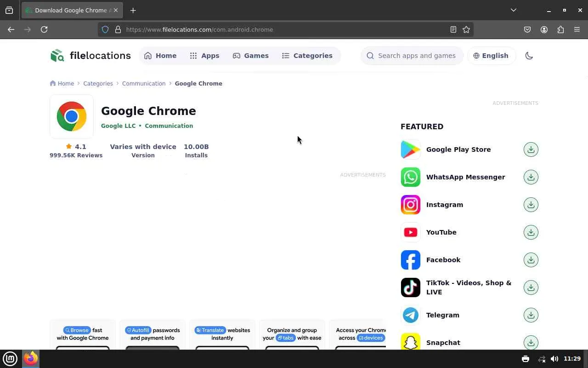
Task: Open the Firefox account icon
Action: 544,29
